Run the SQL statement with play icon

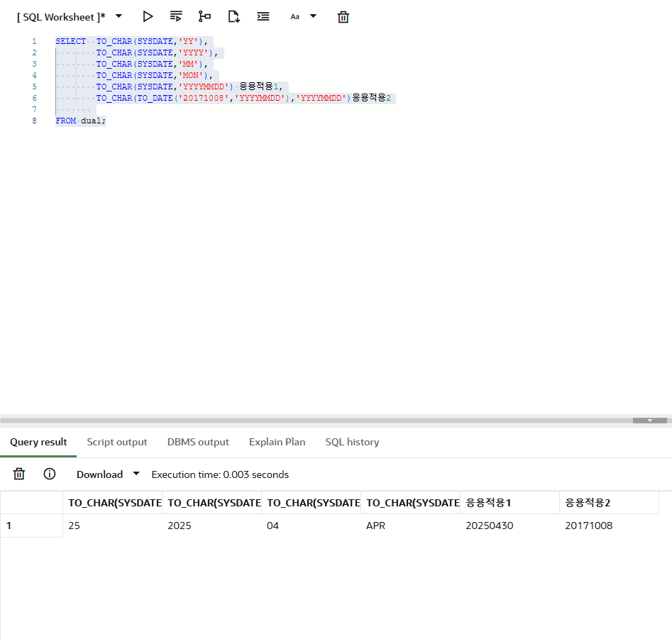(x=148, y=17)
